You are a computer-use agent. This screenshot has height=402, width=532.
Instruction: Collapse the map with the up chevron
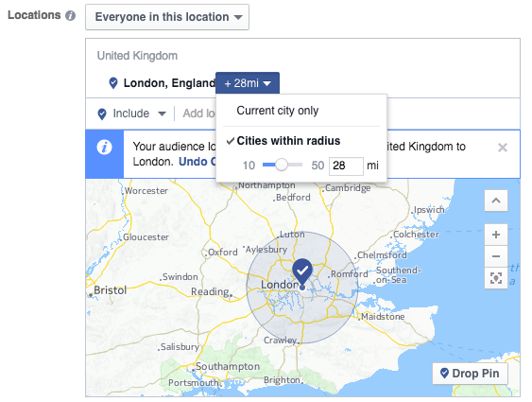point(496,201)
